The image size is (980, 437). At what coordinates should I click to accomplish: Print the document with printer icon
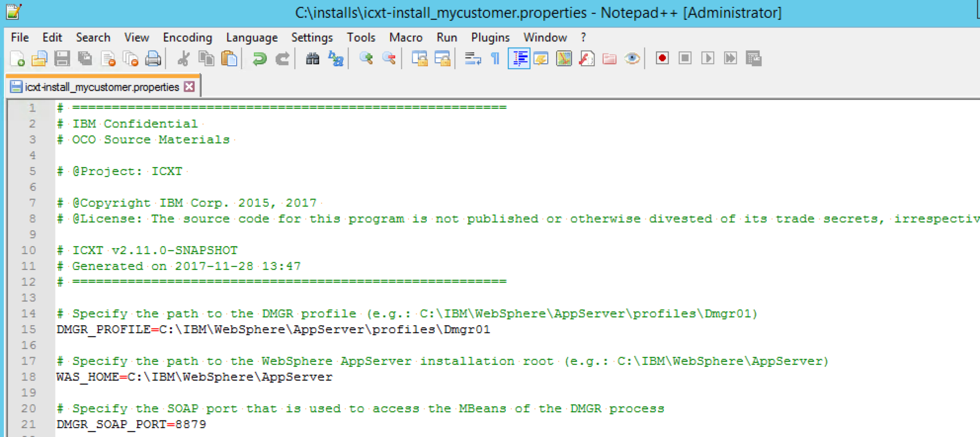coord(153,59)
